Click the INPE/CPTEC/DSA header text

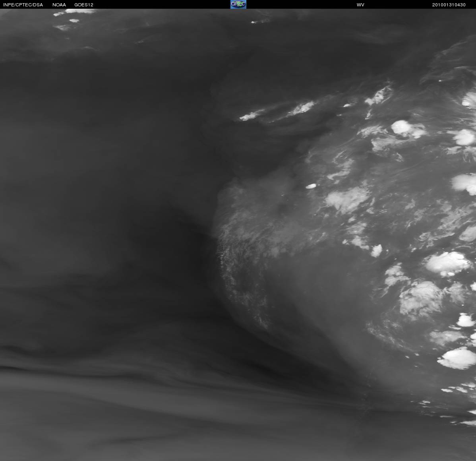23,5
